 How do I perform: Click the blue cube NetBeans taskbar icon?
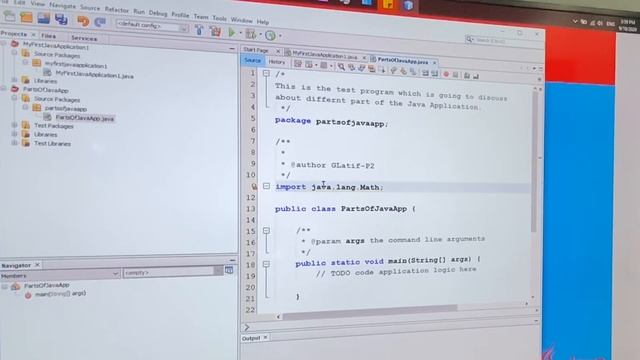pos(408,5)
